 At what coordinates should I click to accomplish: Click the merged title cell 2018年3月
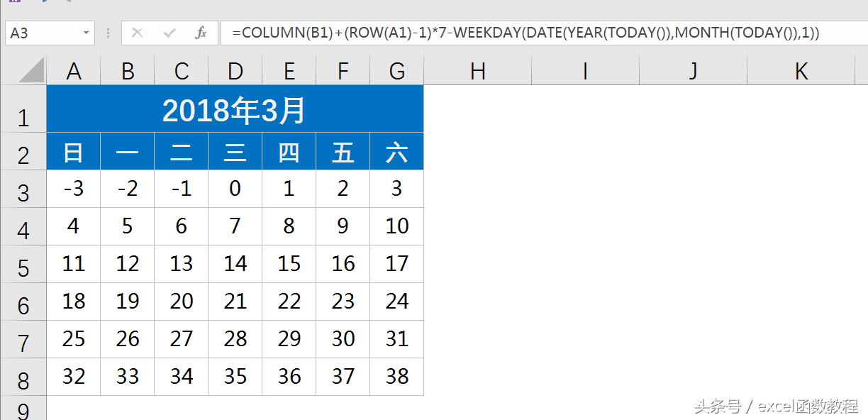(235, 109)
